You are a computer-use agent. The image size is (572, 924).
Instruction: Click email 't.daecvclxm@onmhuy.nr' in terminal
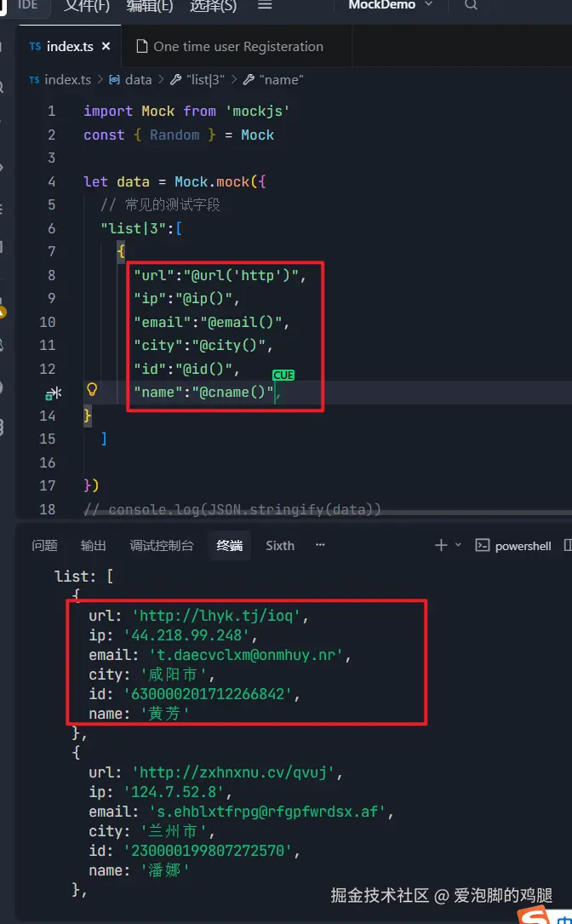click(x=246, y=655)
